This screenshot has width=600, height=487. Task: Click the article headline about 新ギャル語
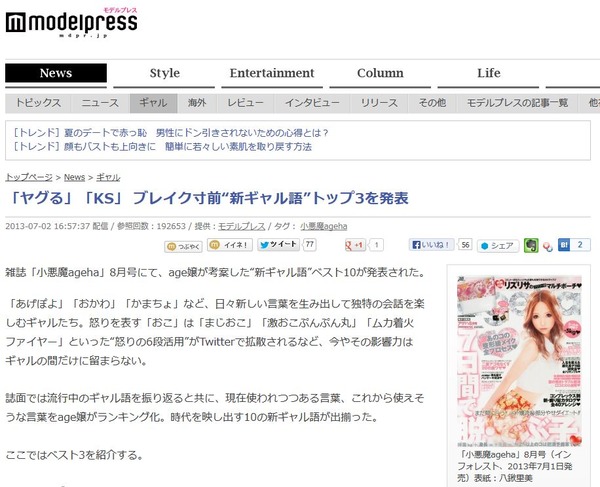209,198
